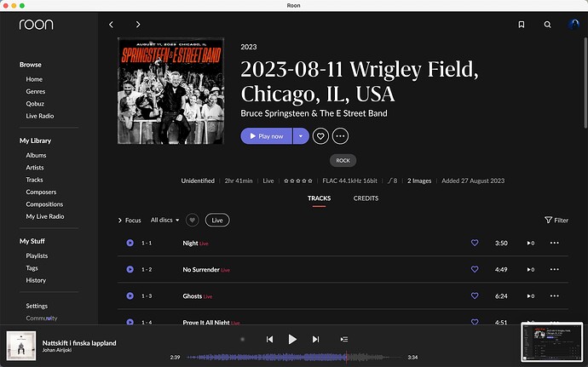Rate the album with the stars

tap(298, 181)
